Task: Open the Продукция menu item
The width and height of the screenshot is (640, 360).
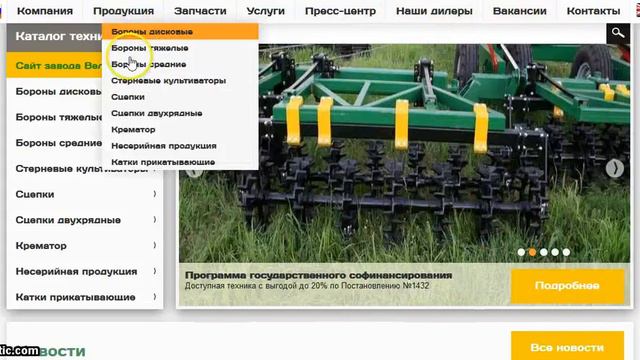Action: 124,11
